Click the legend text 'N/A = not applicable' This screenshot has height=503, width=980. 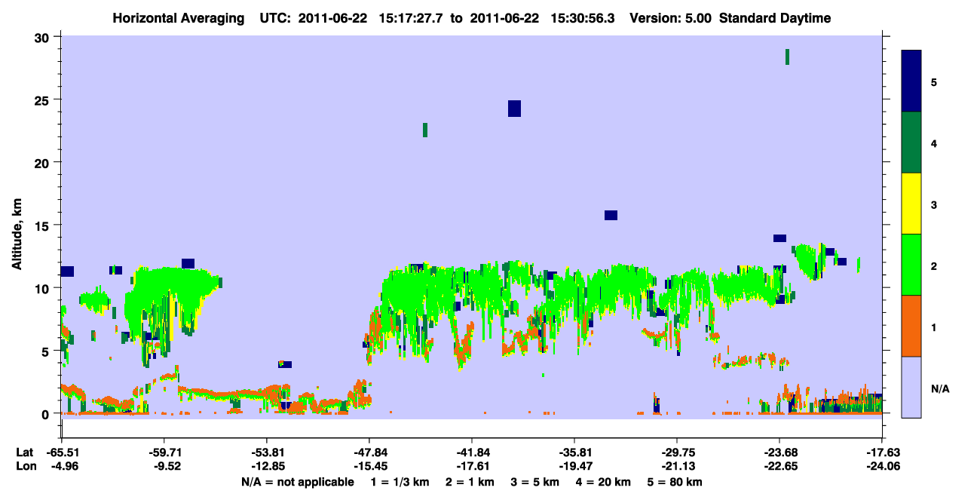tap(297, 482)
